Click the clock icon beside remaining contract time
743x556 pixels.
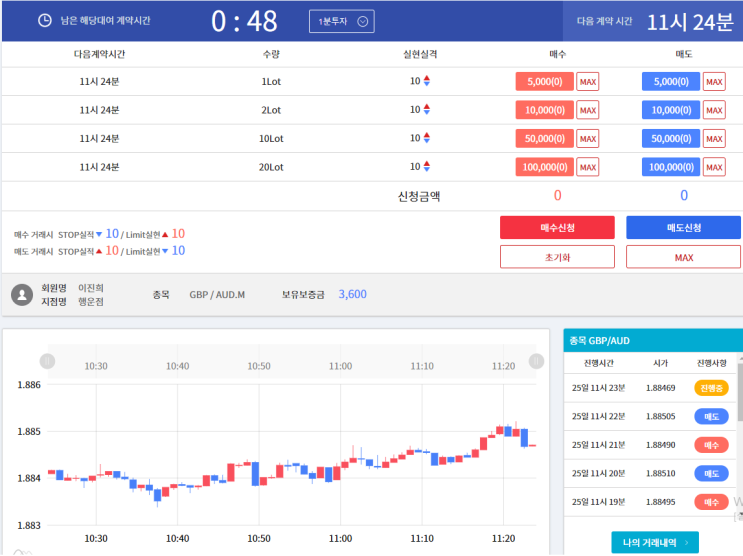[x=45, y=20]
